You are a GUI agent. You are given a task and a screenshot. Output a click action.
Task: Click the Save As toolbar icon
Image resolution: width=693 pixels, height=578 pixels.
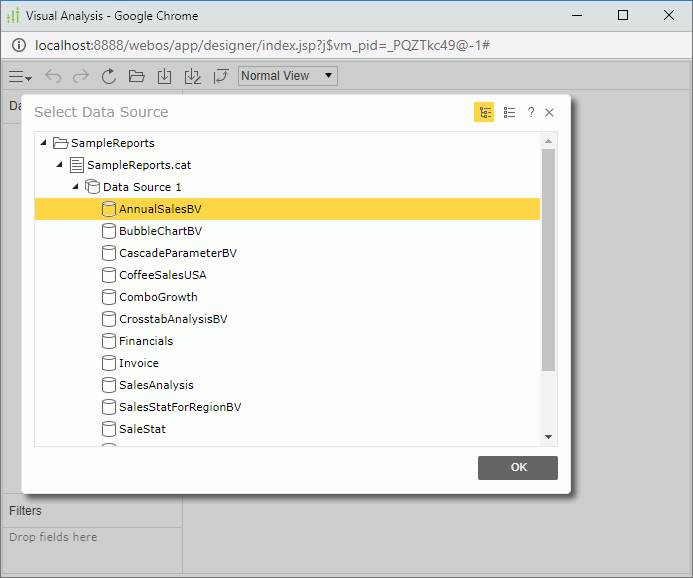pos(193,76)
